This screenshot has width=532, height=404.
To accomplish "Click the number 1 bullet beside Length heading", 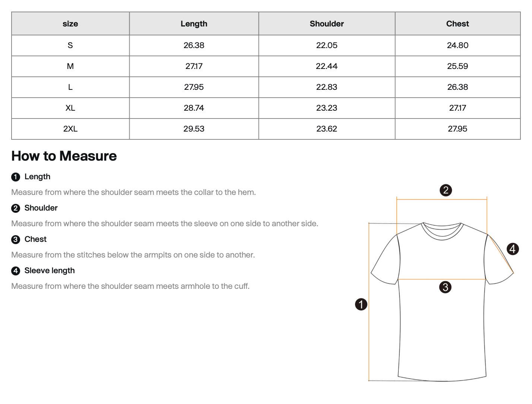I will (16, 177).
